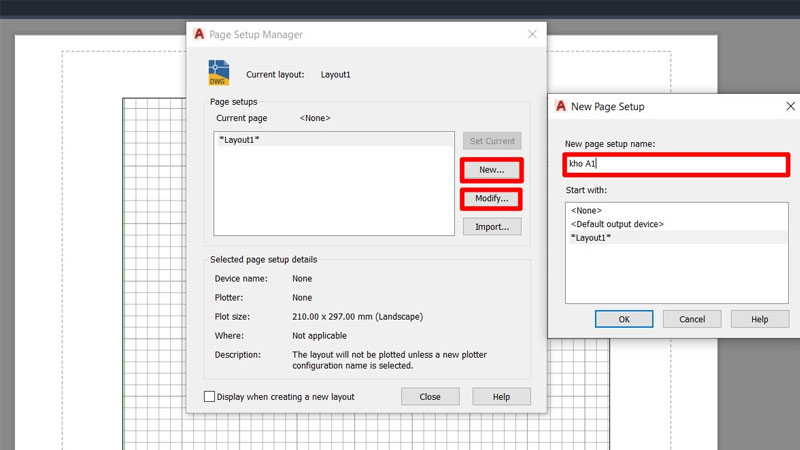Click AutoCAD logo in New Page Setup title bar
The width and height of the screenshot is (800, 450).
tap(561, 106)
